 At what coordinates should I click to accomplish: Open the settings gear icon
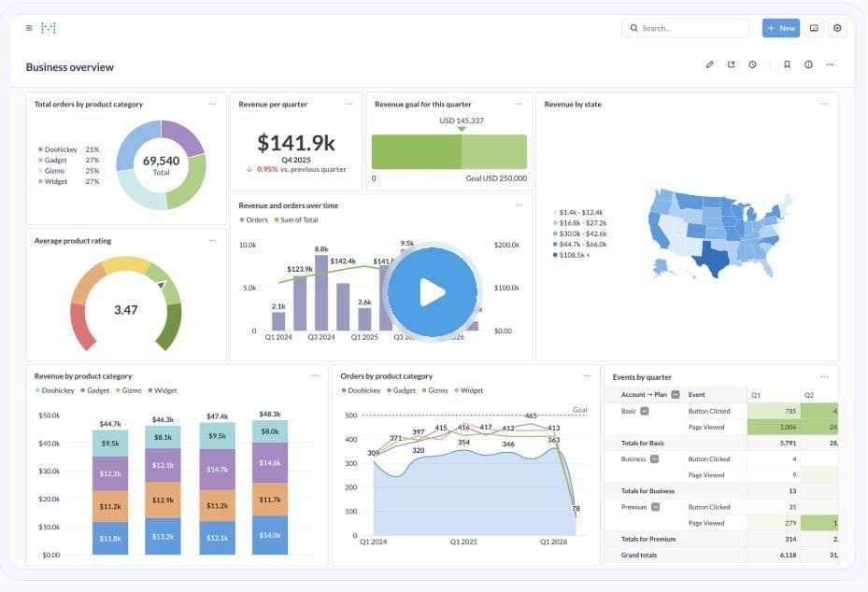[837, 28]
